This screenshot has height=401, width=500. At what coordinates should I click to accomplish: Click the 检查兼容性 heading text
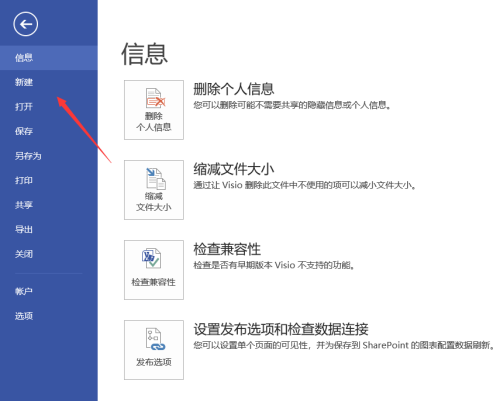coord(227,249)
